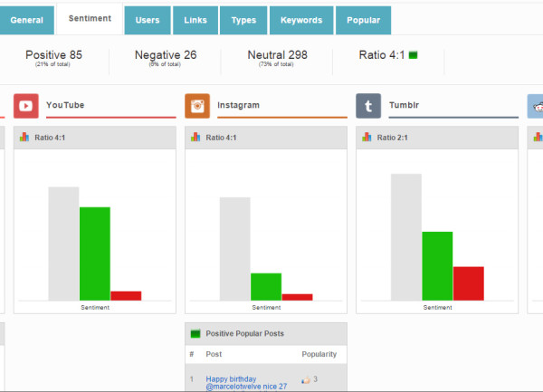Click the Sentiment axis label under YouTube chart
The image size is (543, 392).
pos(95,308)
